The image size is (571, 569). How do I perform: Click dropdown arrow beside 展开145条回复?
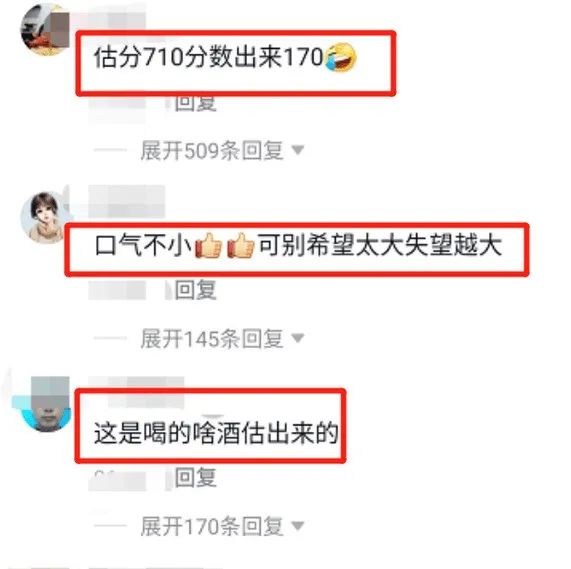click(x=298, y=338)
